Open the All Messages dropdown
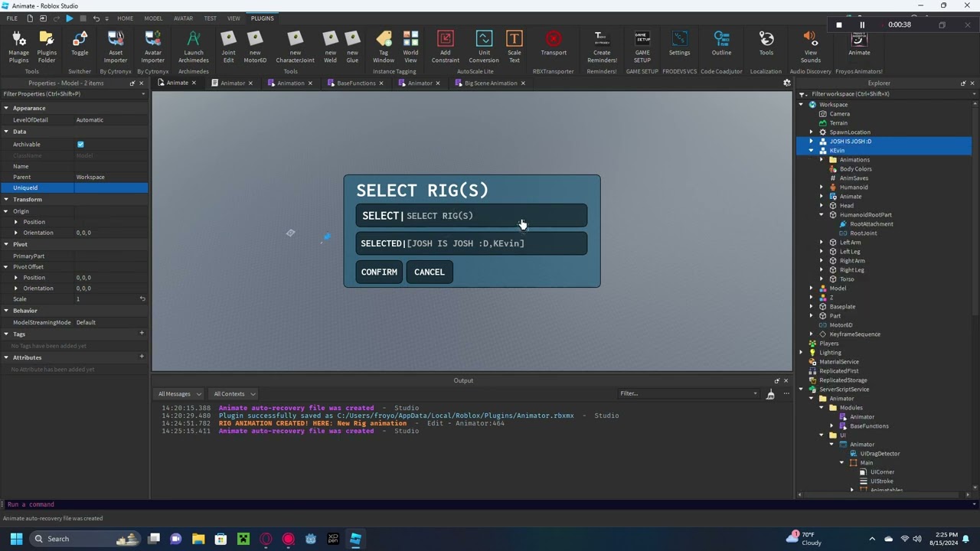Screen dimensions: 980x551 (180, 394)
